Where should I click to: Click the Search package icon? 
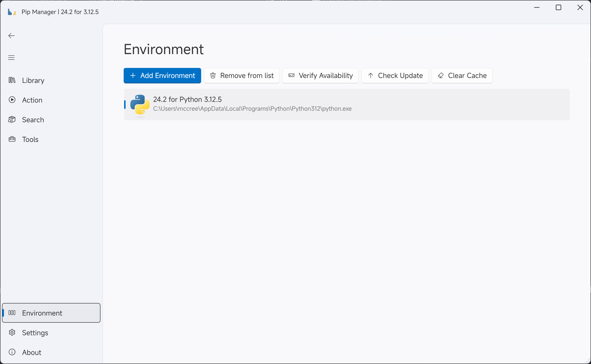tap(12, 120)
